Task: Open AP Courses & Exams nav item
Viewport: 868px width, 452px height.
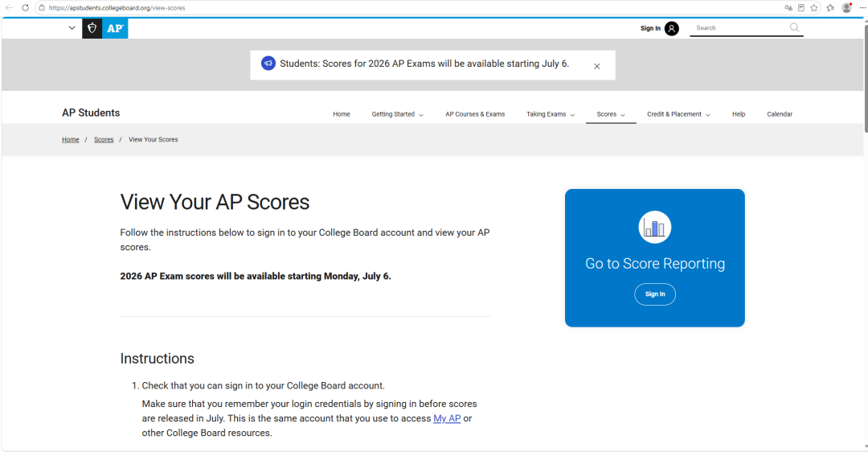Action: (x=475, y=114)
